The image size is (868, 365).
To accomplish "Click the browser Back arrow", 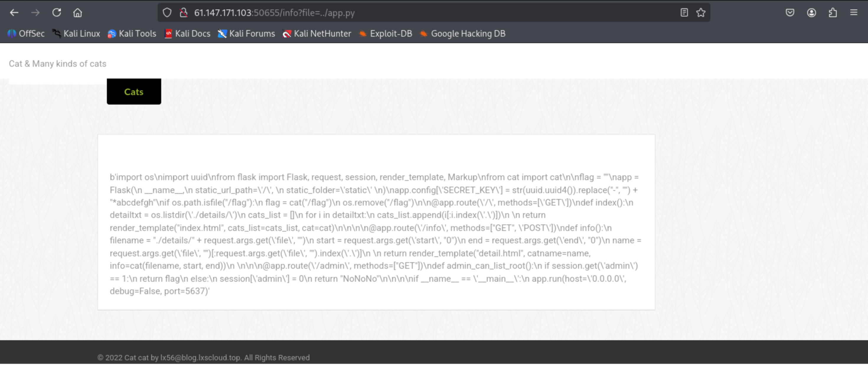I will pos(14,13).
